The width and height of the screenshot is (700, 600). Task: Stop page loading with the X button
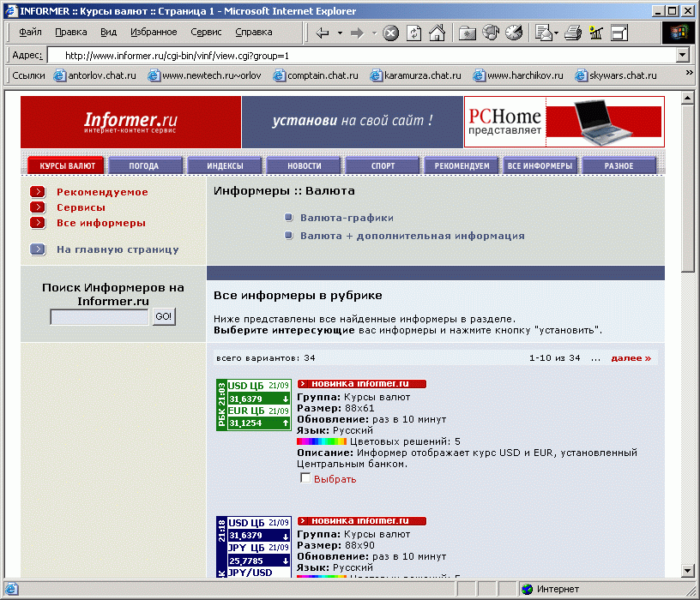pos(390,33)
